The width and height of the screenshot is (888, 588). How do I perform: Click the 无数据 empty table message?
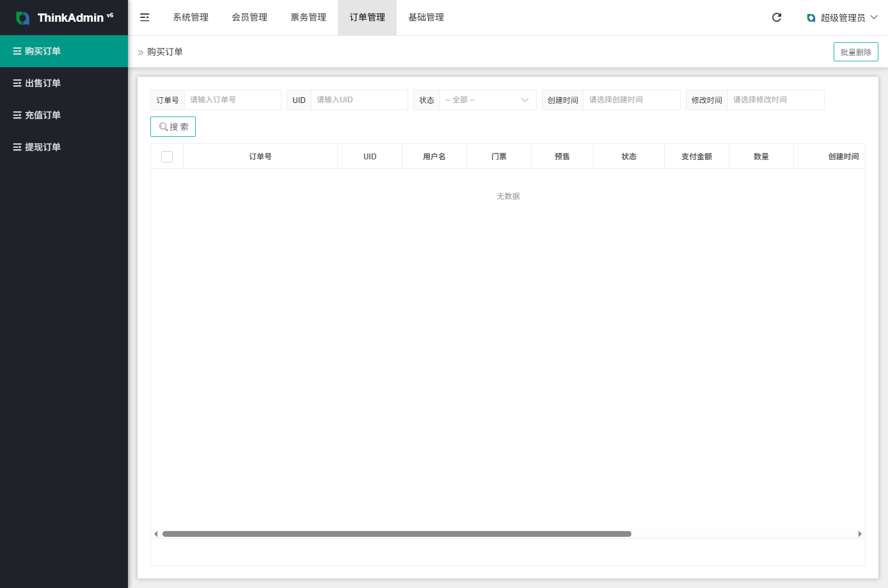tap(509, 196)
